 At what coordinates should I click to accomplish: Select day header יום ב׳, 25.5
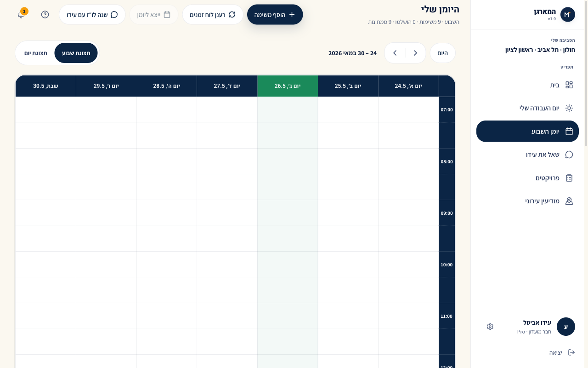point(348,86)
